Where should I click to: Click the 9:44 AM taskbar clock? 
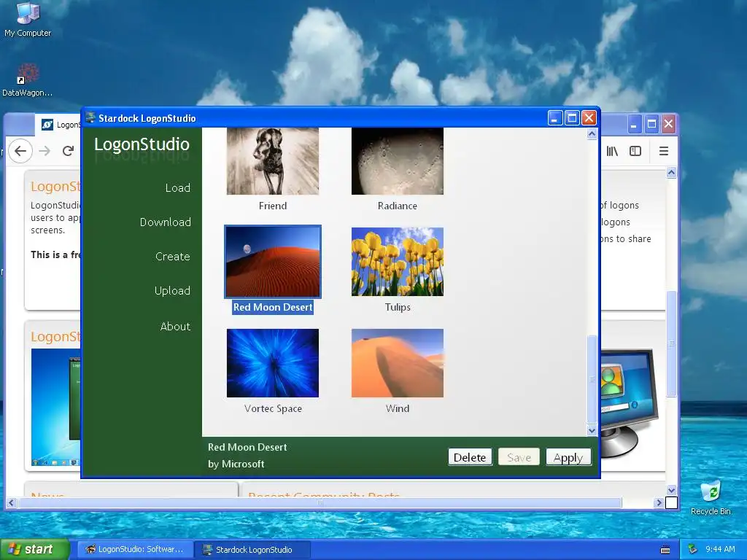[x=720, y=550]
